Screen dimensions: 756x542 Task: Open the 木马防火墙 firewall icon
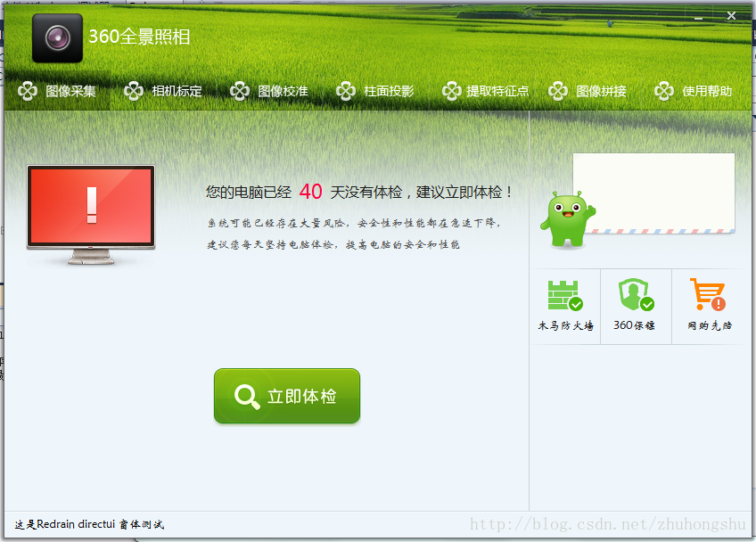[565, 295]
